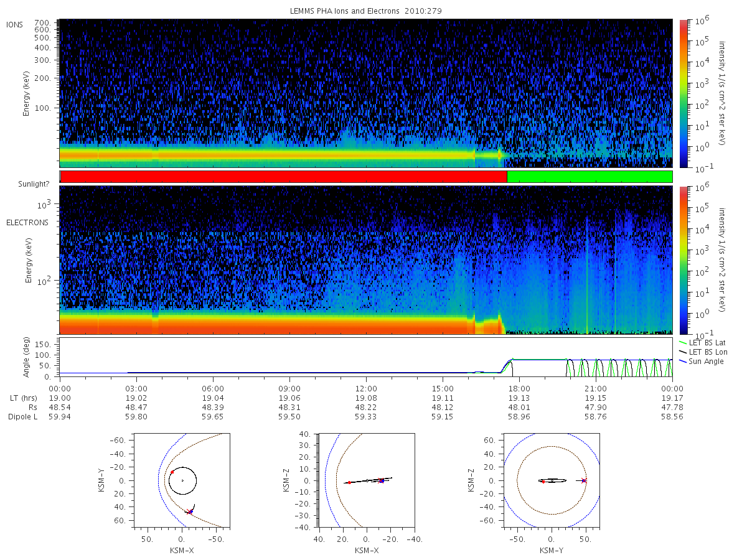Image resolution: width=747 pixels, height=560 pixels.
Task: Click the ELECTRONS panel label
Action: click(27, 223)
